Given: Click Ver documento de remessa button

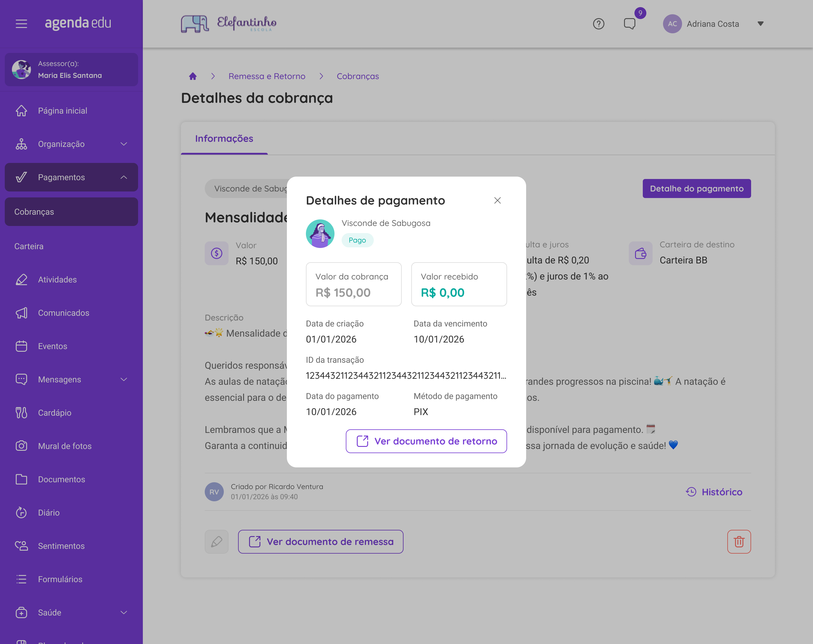Looking at the screenshot, I should [320, 541].
